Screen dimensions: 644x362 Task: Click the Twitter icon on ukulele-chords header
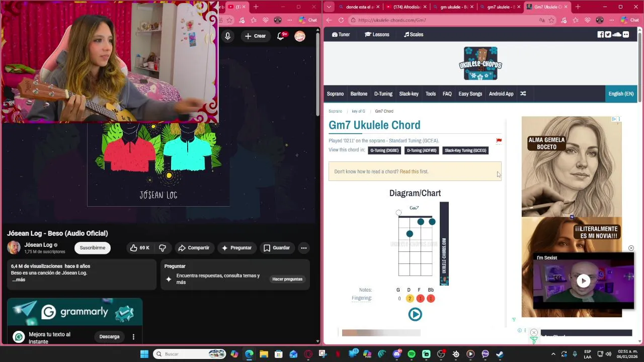[608, 35]
